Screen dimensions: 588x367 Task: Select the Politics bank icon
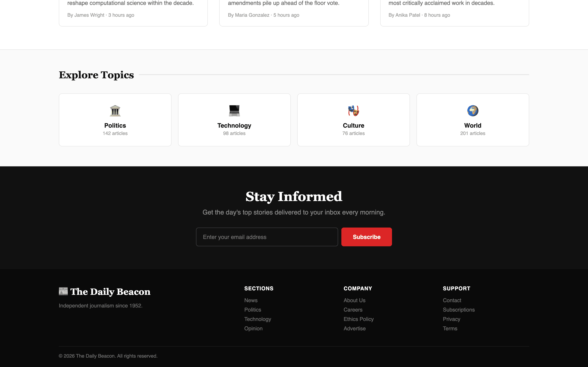tap(115, 111)
